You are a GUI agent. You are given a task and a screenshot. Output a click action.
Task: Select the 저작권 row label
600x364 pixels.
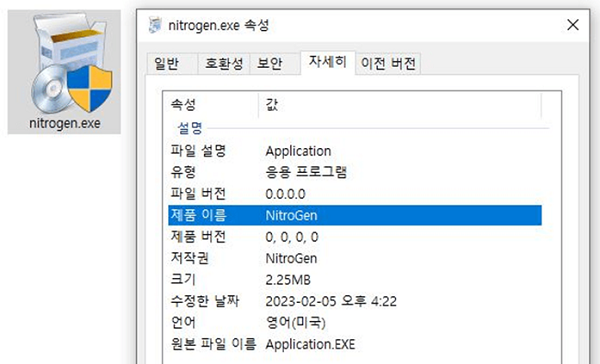click(189, 258)
